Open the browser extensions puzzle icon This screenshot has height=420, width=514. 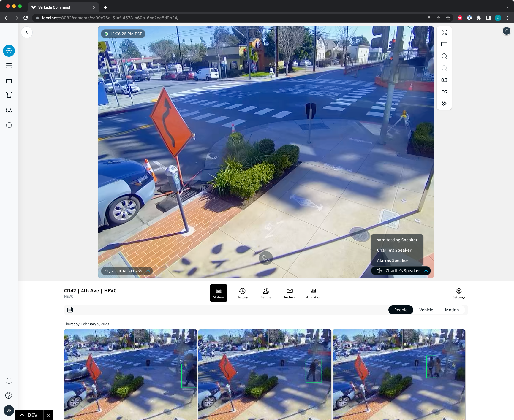[479, 18]
